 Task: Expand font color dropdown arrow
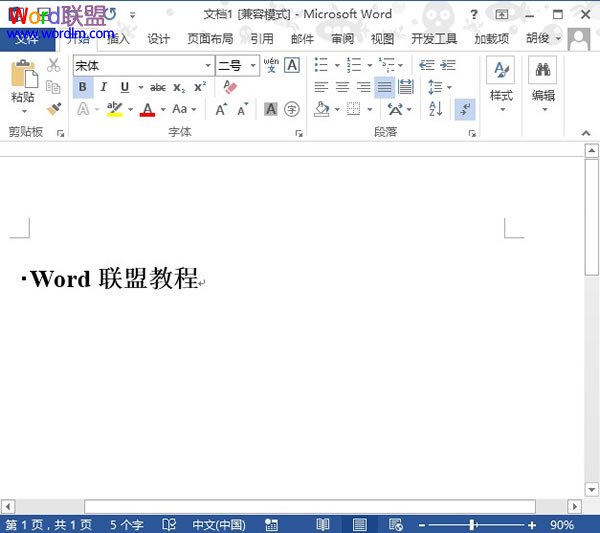[x=163, y=110]
